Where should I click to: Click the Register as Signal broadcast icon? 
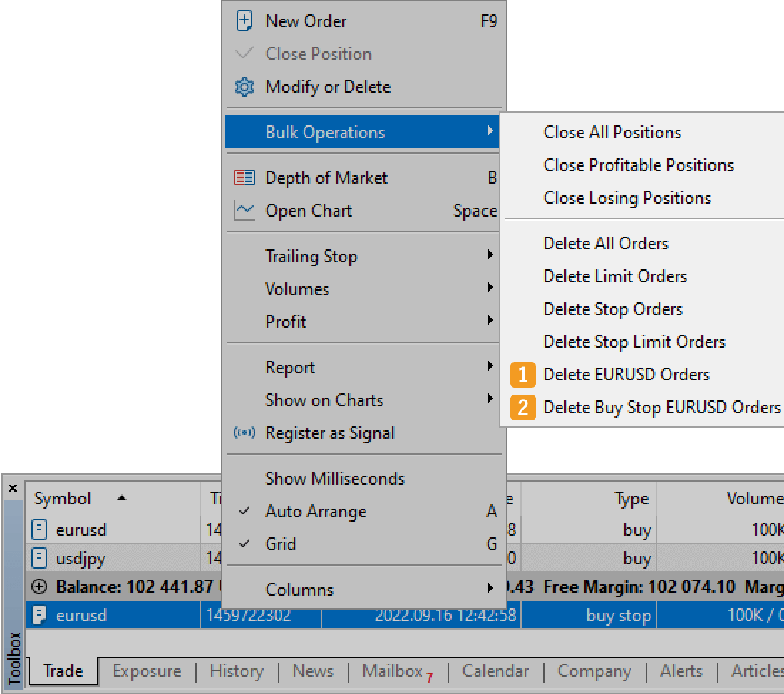[x=244, y=433]
